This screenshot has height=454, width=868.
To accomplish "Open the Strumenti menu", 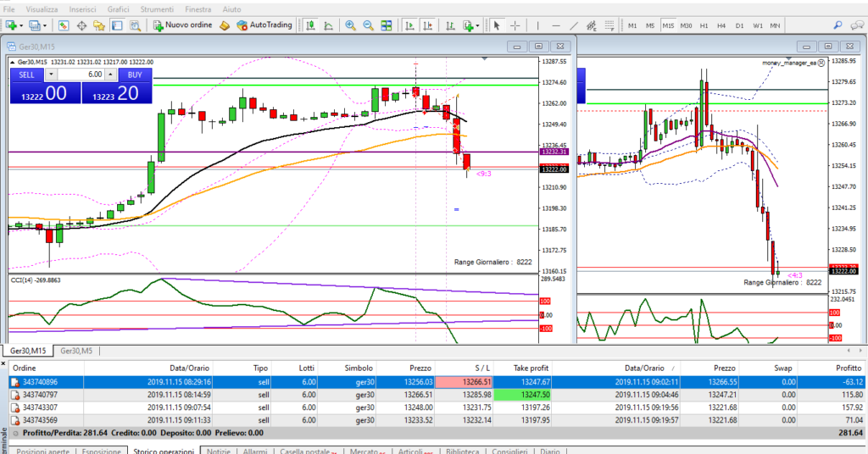I will click(x=157, y=9).
